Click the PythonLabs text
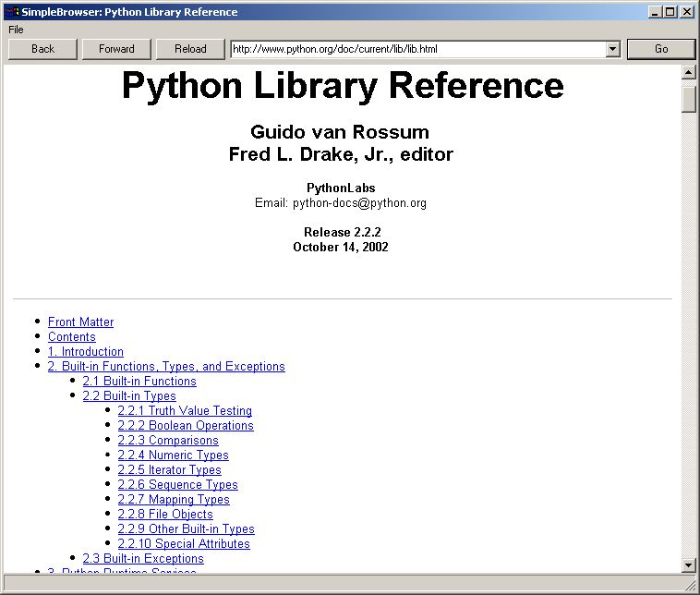This screenshot has height=595, width=700. (341, 188)
